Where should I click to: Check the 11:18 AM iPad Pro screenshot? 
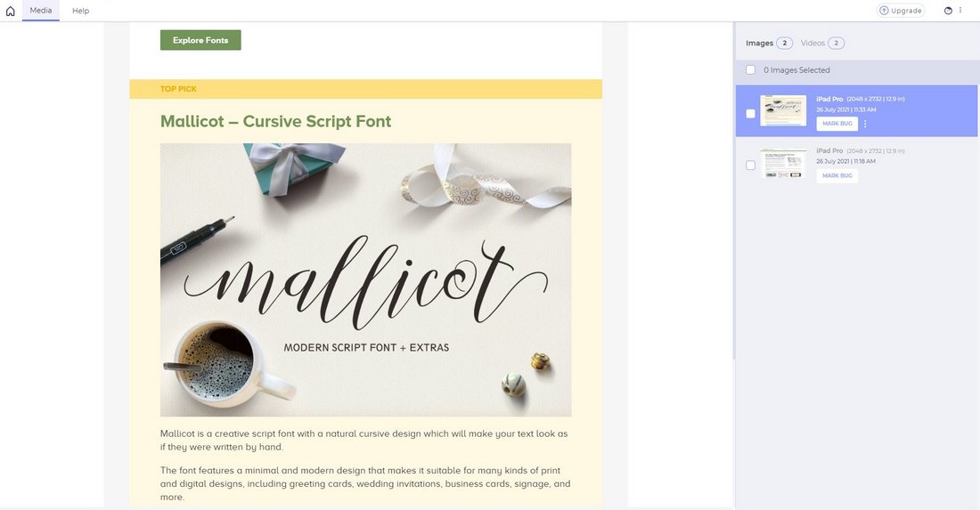point(751,166)
